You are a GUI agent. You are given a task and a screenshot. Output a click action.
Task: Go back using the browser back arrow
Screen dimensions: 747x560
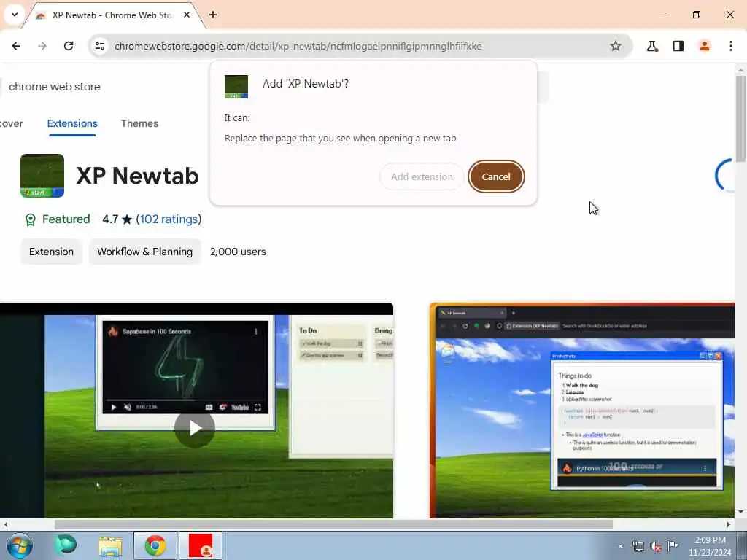(16, 46)
